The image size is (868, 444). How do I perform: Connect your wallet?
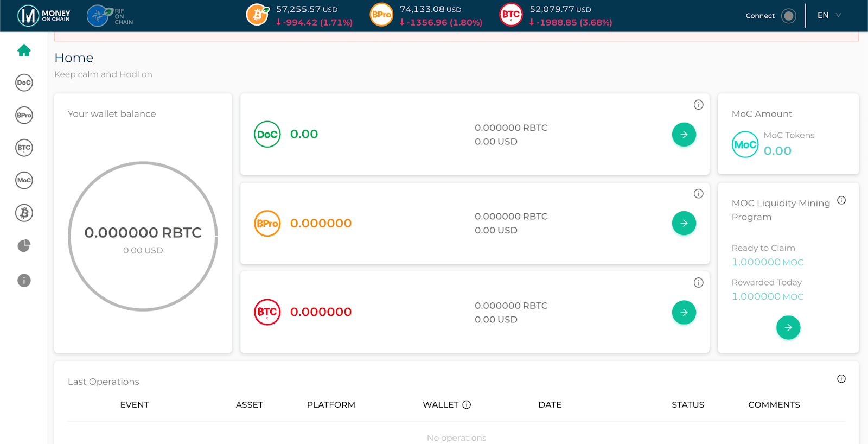click(760, 16)
